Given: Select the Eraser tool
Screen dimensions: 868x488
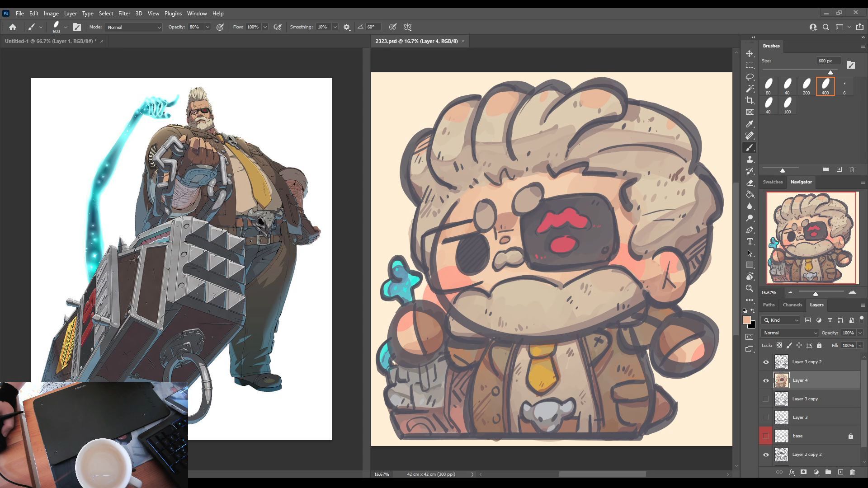Looking at the screenshot, I should pos(750,183).
